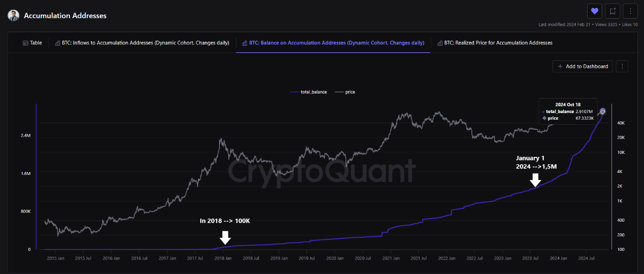Click the Accumulation Addresses title

(65, 16)
